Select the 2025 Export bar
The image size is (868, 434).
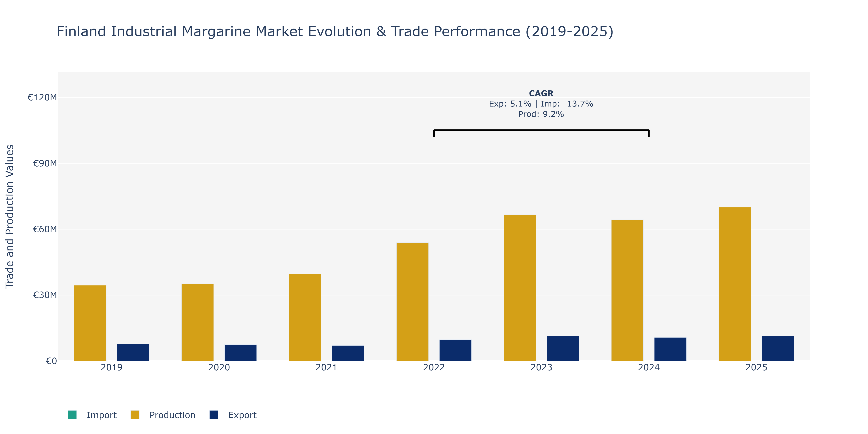778,348
